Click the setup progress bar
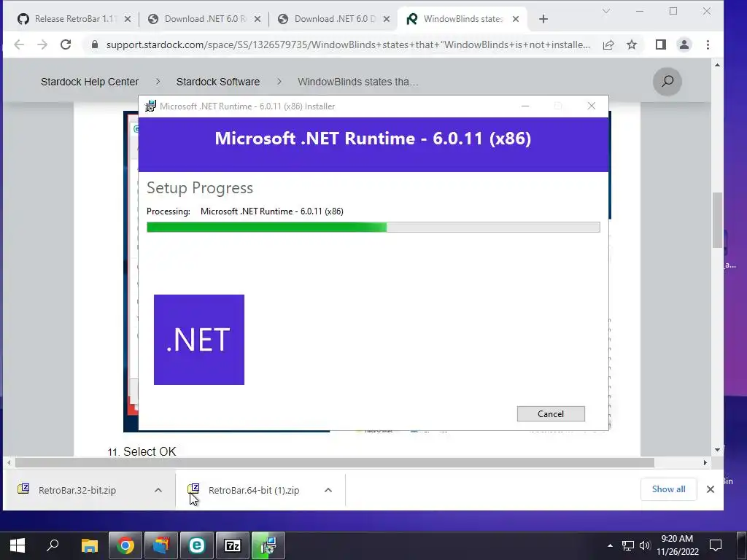This screenshot has width=747, height=560. (373, 227)
